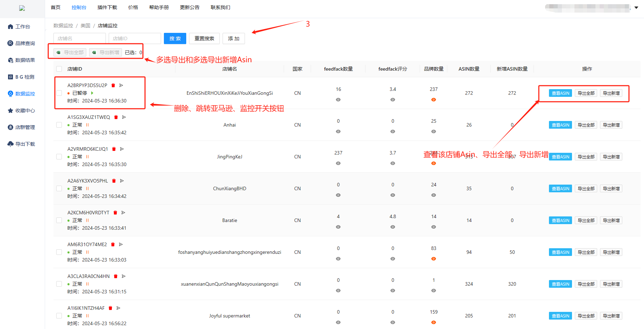Open the 品牌查询 sidebar item
This screenshot has height=329, width=644.
coord(21,43)
